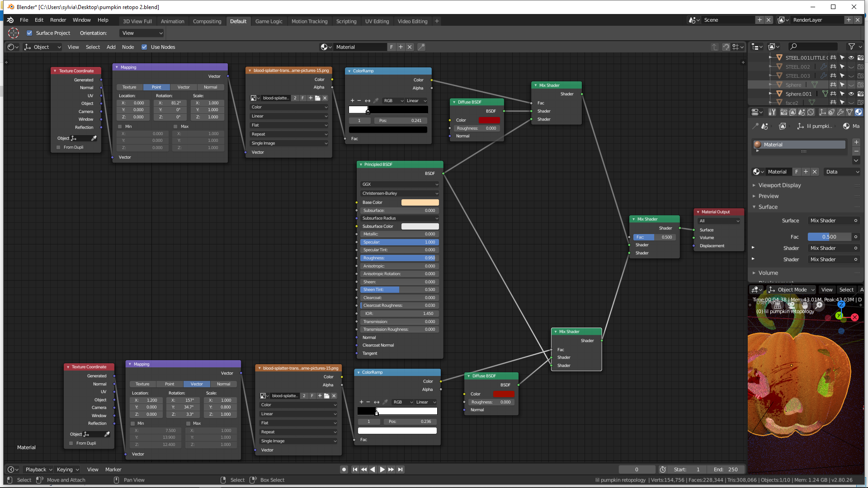This screenshot has height=488, width=868.
Task: Select Vector type in top Mapping node
Action: [184, 87]
